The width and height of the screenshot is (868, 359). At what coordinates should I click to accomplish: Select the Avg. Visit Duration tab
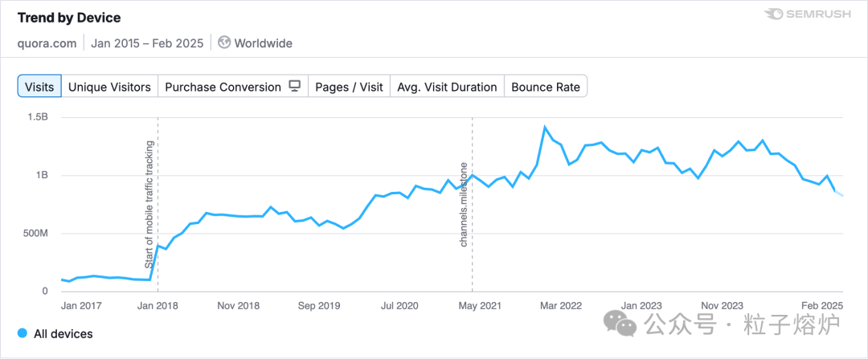coord(448,87)
